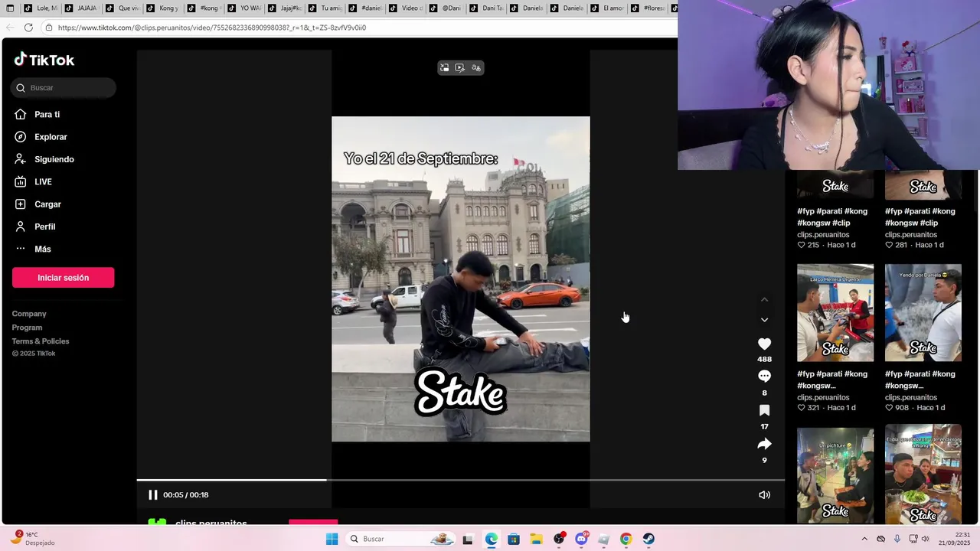This screenshot has height=551, width=980.
Task: Click the clips peruanitos username below the video
Action: [x=211, y=523]
